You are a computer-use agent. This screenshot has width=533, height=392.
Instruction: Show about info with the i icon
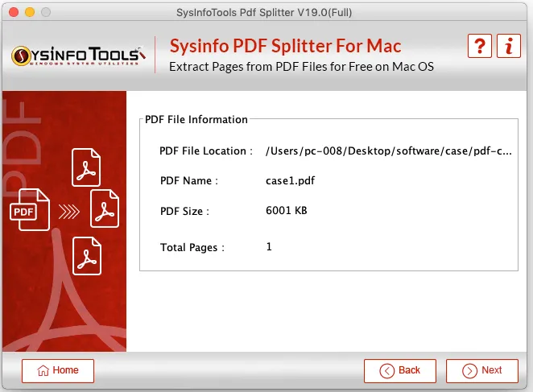(509, 46)
